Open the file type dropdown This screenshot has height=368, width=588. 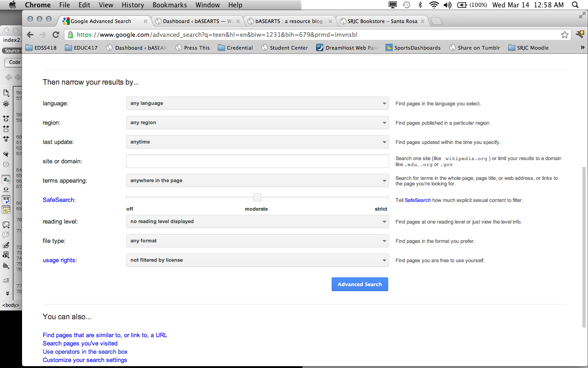(258, 241)
